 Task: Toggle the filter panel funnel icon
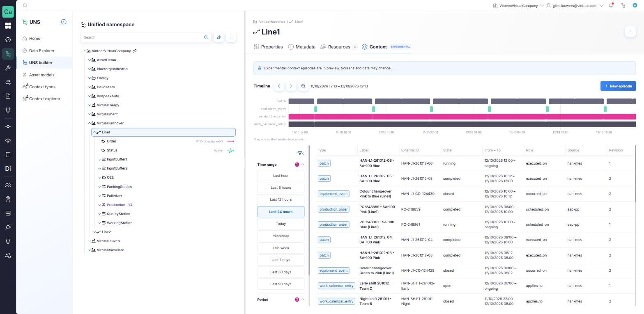coord(301,153)
